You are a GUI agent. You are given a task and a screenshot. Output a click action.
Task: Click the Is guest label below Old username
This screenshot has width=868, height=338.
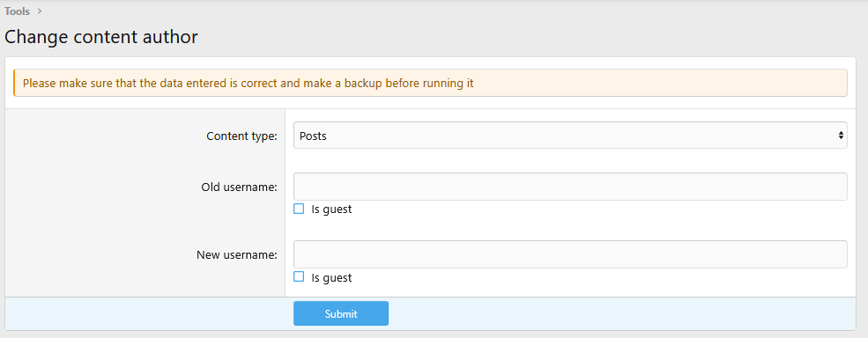coord(331,209)
